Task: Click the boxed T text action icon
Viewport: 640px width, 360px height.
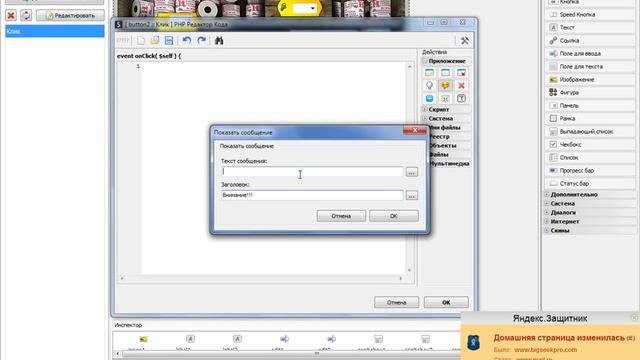Action: pos(461,98)
